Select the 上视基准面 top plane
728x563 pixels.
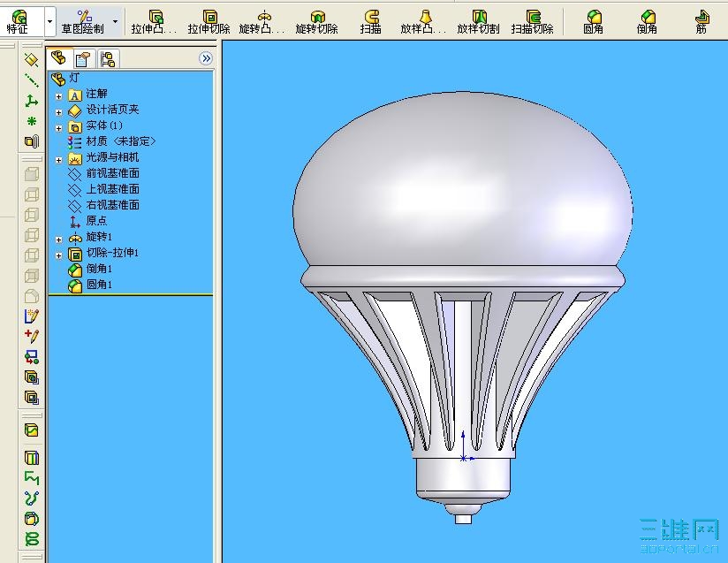[x=103, y=189]
